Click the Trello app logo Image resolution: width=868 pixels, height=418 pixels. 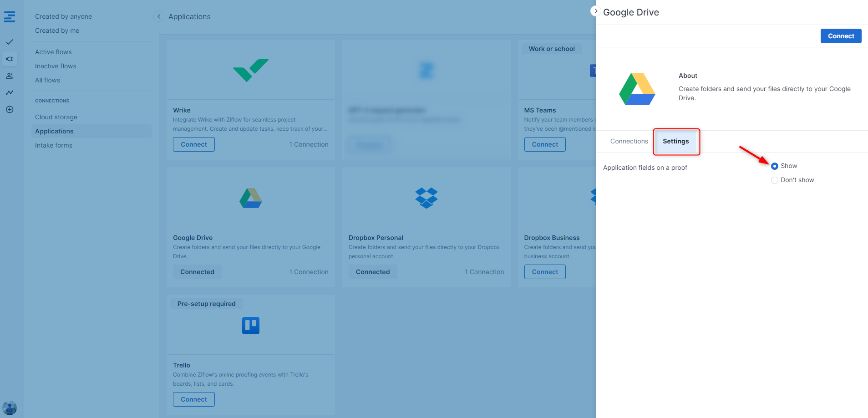point(250,326)
